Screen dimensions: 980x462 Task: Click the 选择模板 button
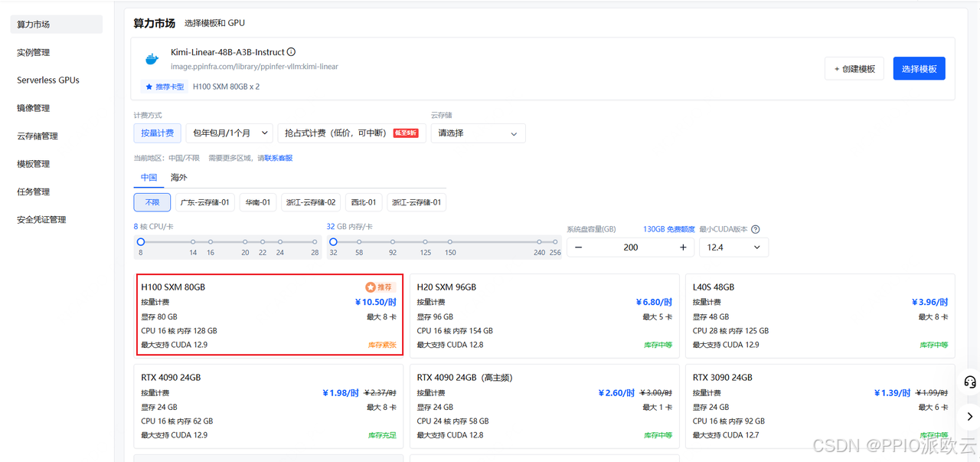[920, 68]
